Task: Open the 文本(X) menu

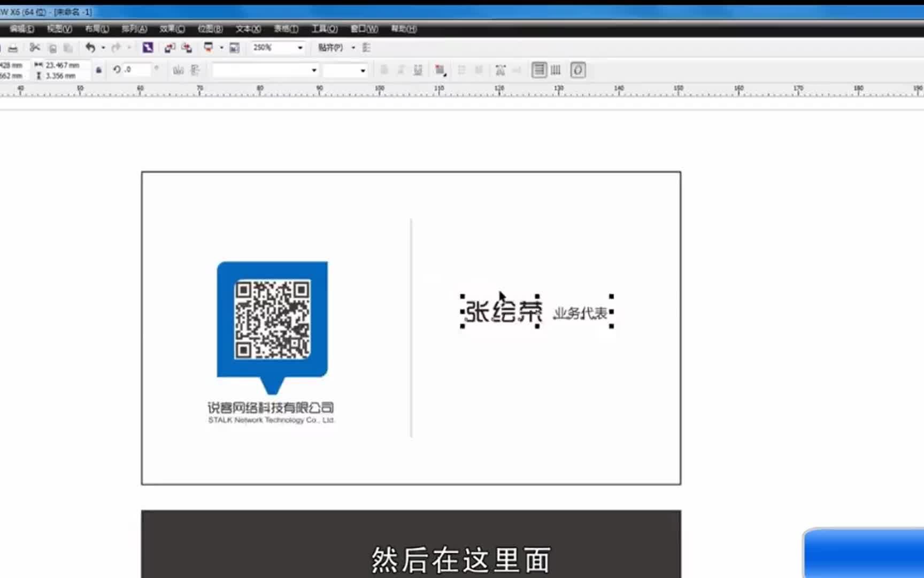Action: pos(248,29)
